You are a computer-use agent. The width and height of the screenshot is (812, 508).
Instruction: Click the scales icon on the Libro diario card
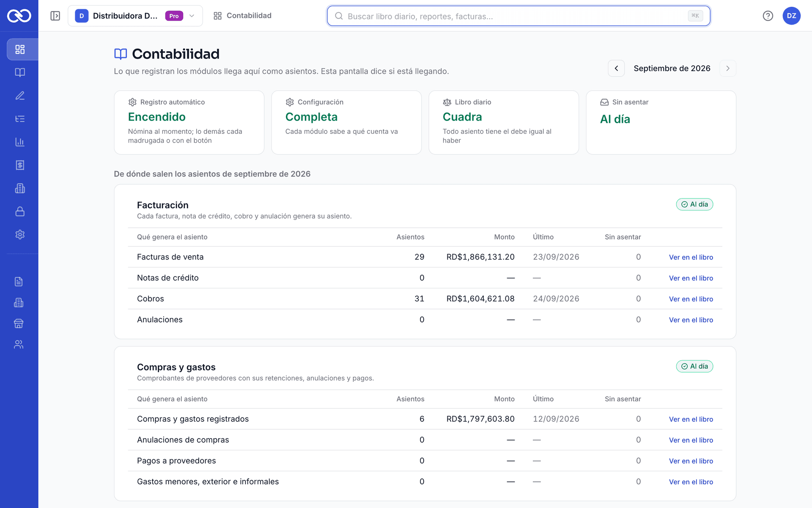pos(447,102)
